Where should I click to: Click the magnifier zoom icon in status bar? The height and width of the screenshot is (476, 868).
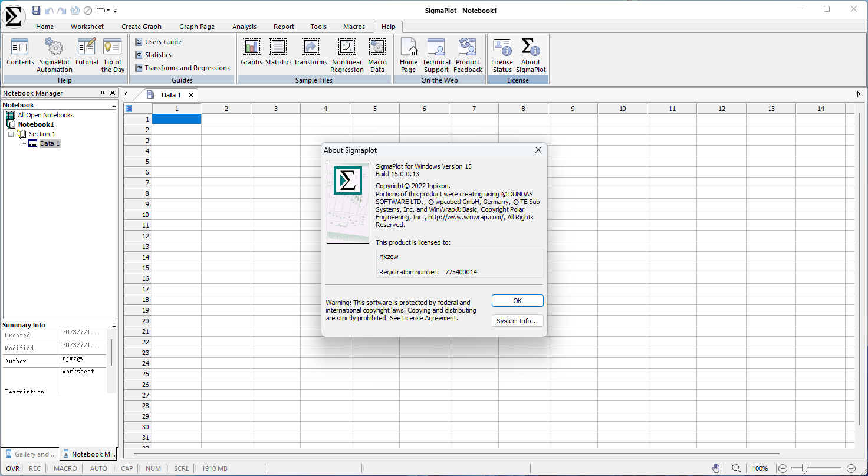[x=736, y=468]
